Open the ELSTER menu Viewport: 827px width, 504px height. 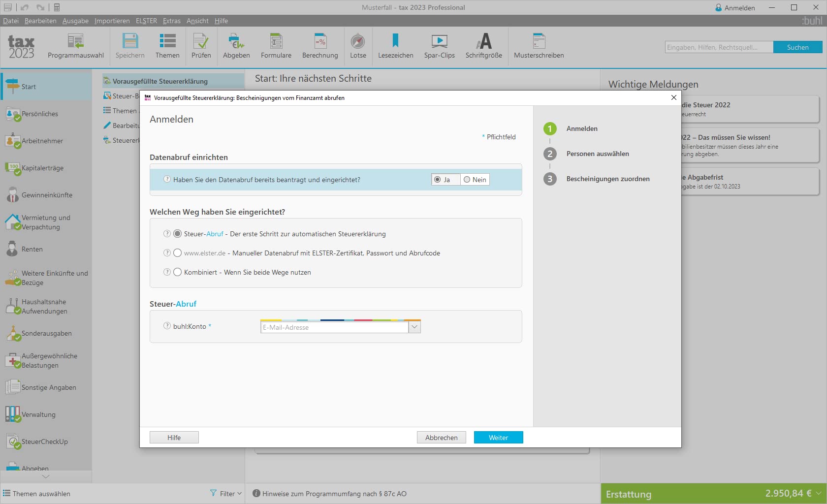146,21
